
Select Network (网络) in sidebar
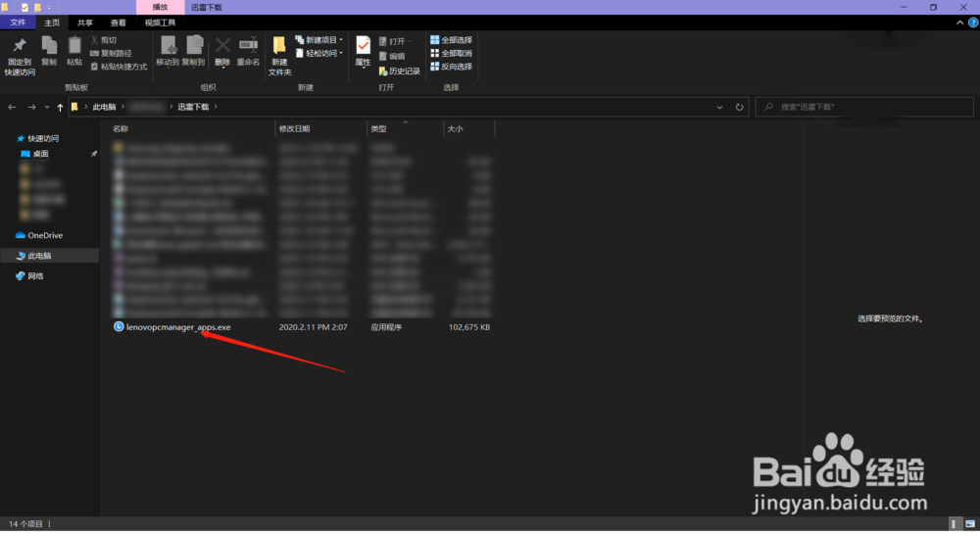pos(35,276)
